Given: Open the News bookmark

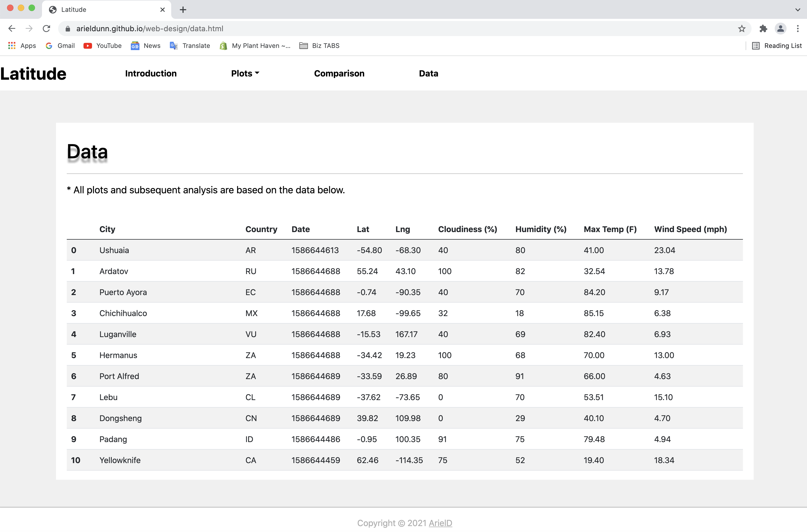Looking at the screenshot, I should pyautogui.click(x=145, y=45).
